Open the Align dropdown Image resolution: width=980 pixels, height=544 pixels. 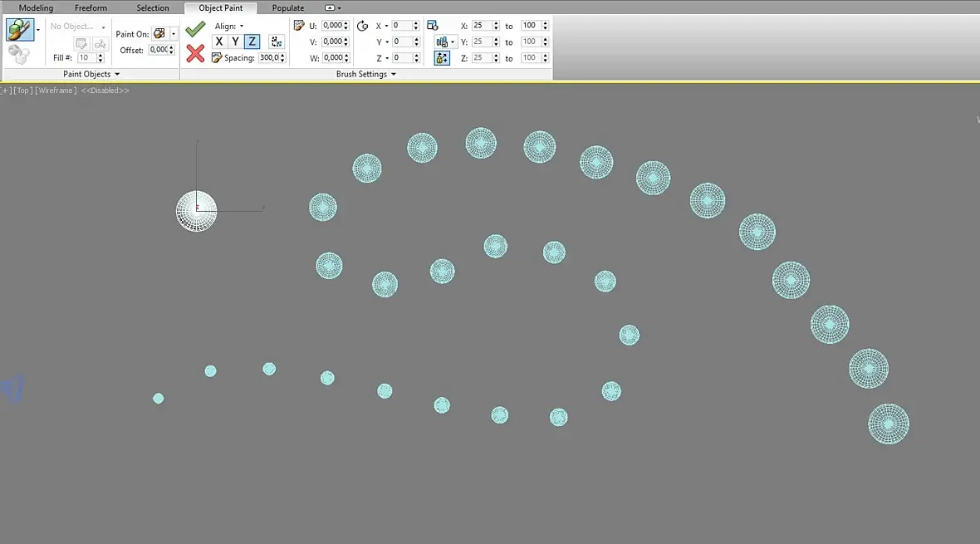228,27
